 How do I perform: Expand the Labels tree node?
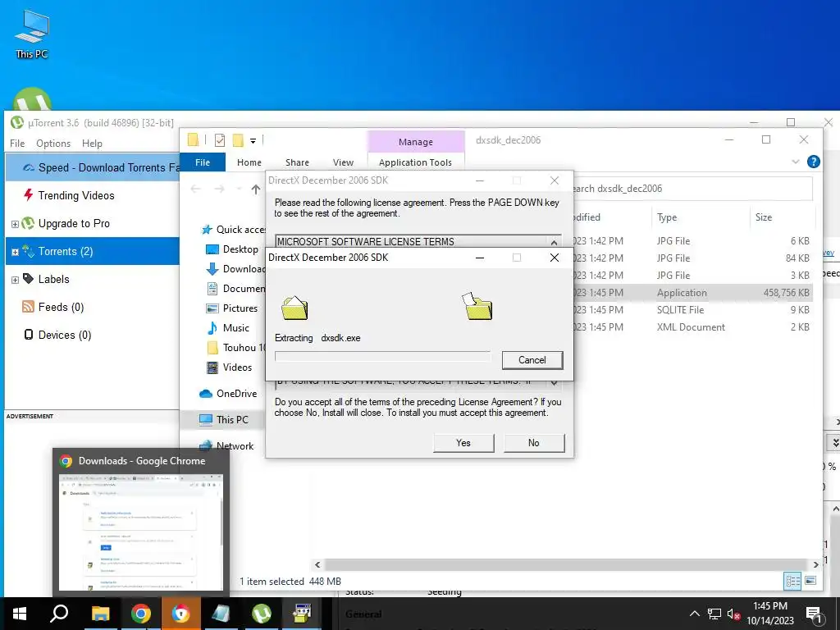pos(15,280)
